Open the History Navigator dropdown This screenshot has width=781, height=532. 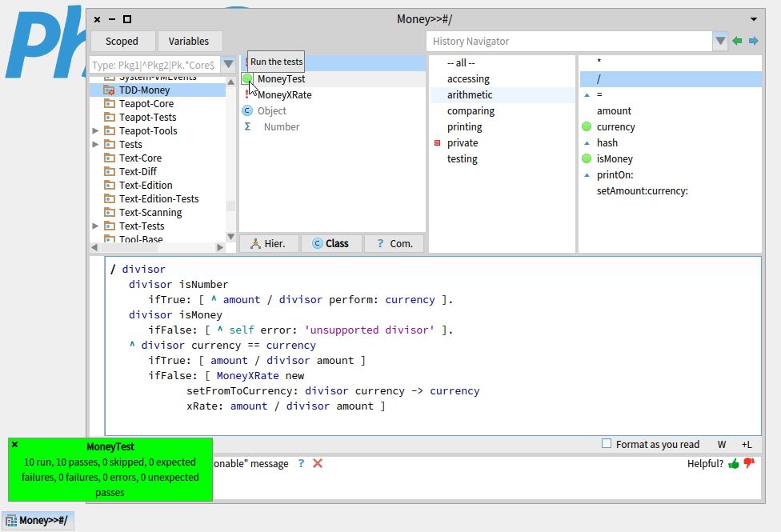click(720, 41)
